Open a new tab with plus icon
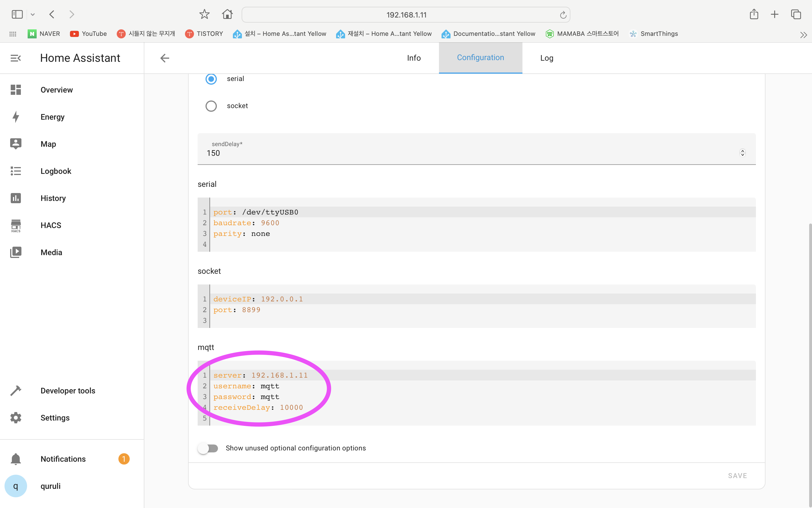This screenshot has height=508, width=812. pos(775,14)
